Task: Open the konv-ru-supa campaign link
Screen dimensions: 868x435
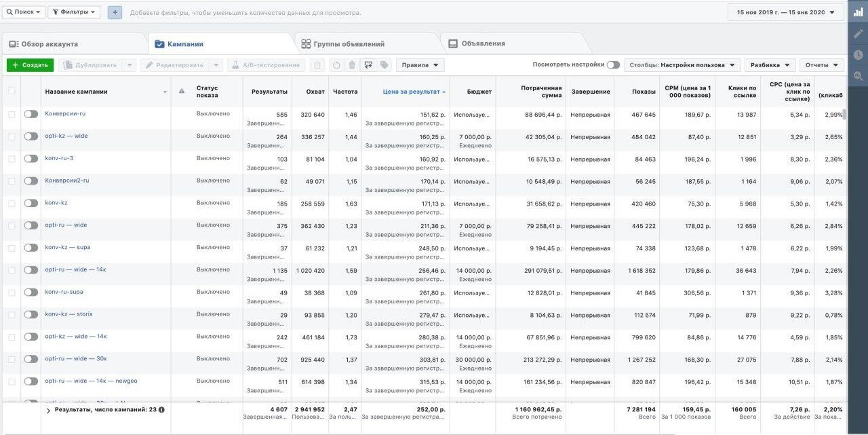Action: (x=64, y=292)
